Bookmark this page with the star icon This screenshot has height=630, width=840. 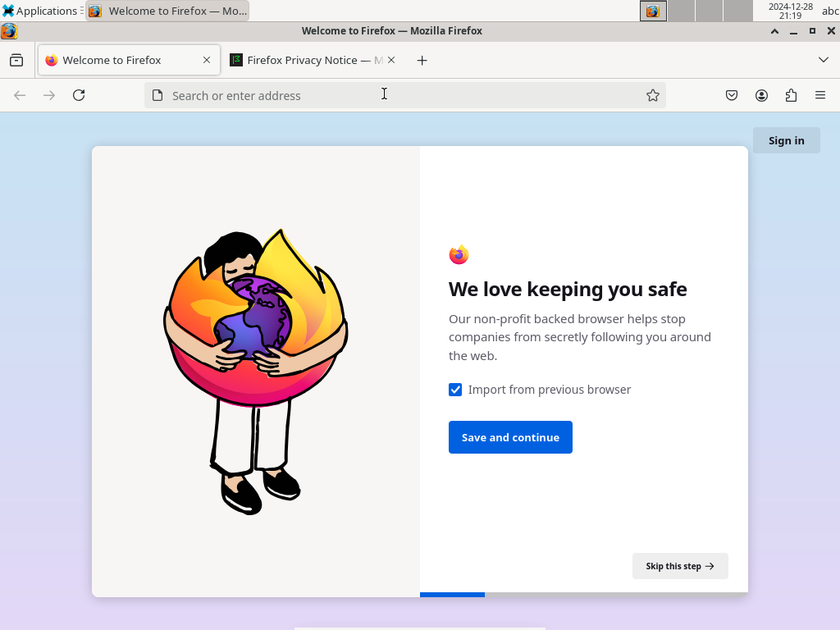coord(652,95)
